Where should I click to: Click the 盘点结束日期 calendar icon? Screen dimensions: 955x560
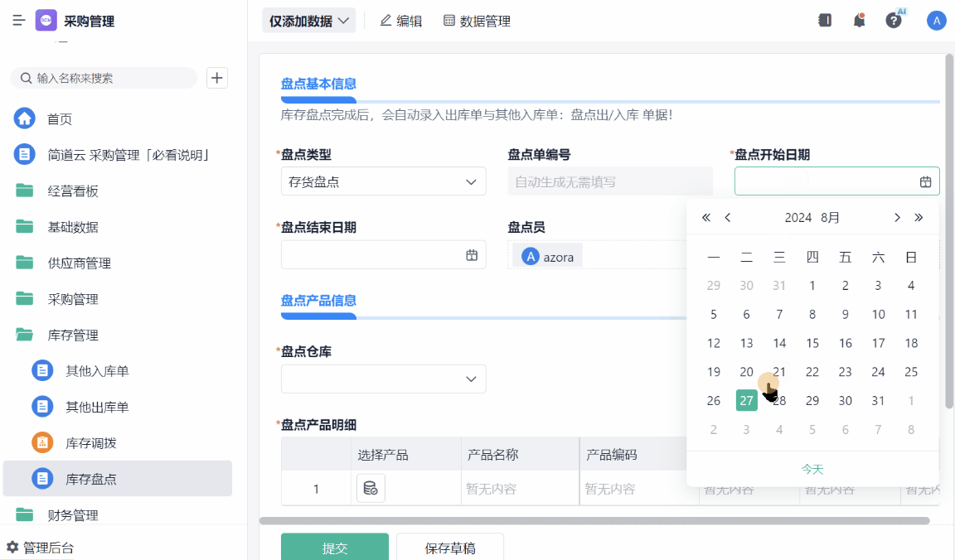click(x=472, y=255)
